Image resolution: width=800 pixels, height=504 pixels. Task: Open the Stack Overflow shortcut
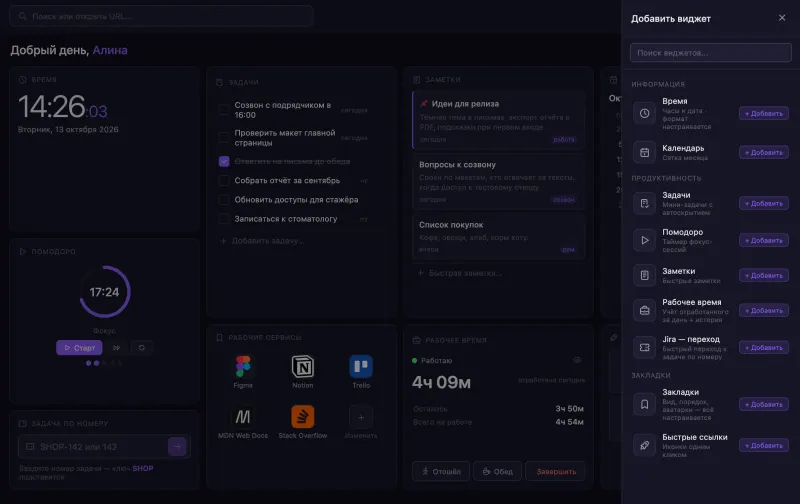(303, 422)
